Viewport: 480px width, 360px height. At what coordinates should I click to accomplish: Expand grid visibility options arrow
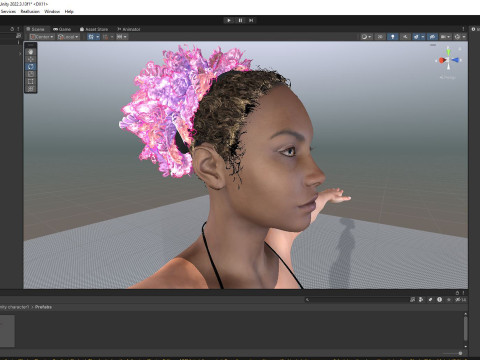[98, 37]
